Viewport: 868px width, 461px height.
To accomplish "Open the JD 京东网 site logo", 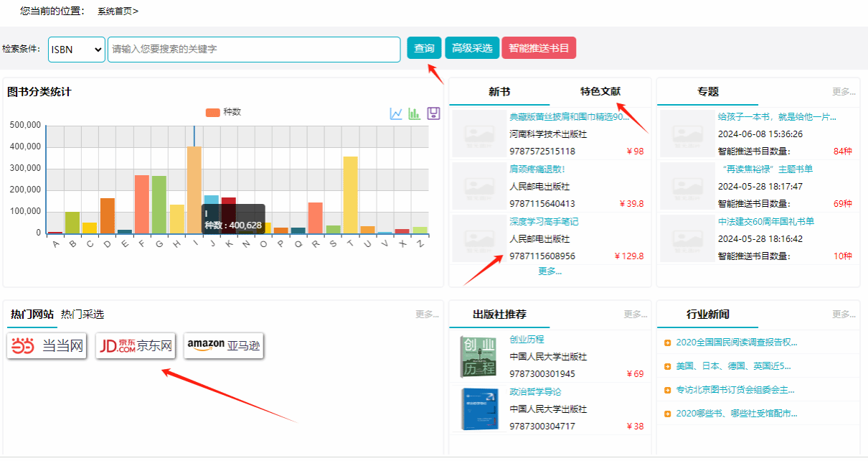I will (x=136, y=346).
